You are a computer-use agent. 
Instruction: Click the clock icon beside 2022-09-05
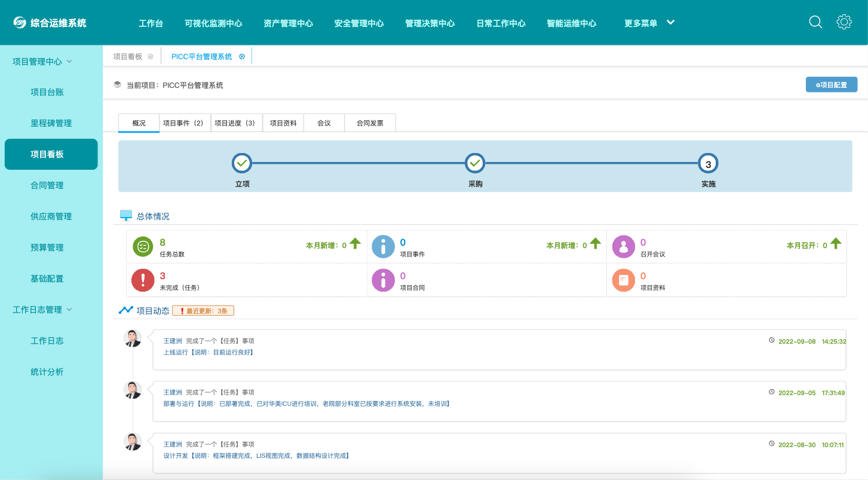[772, 392]
